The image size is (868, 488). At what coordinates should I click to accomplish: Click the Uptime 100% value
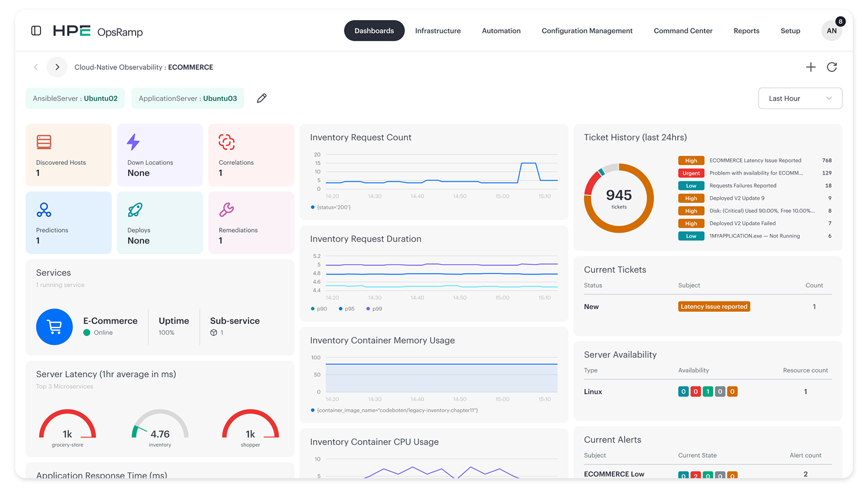coord(167,333)
